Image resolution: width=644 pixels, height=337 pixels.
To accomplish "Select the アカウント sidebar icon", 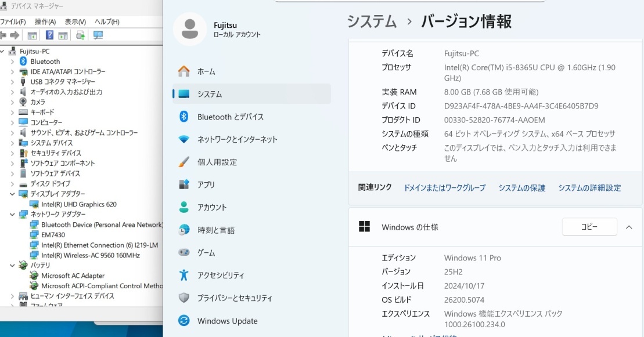I will coord(184,207).
